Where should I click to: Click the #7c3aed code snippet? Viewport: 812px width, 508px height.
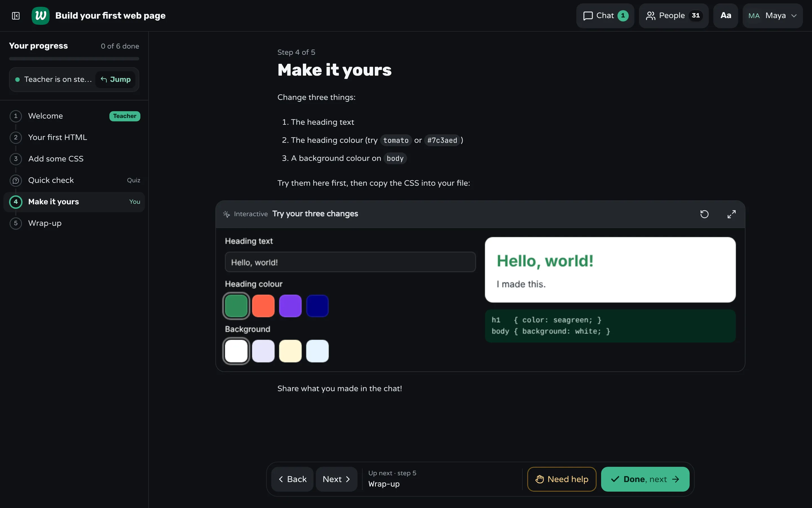[x=442, y=141]
